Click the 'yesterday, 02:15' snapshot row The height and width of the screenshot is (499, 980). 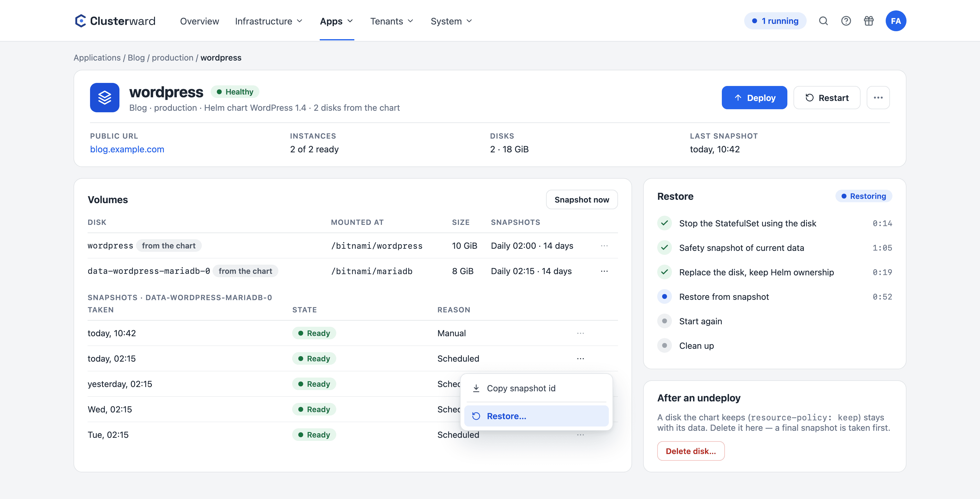click(x=352, y=384)
